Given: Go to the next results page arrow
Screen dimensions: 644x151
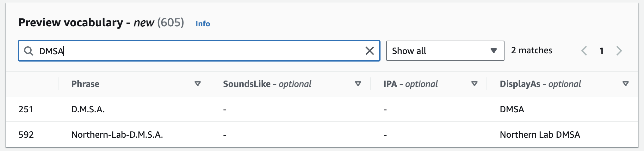Looking at the screenshot, I should pyautogui.click(x=619, y=51).
